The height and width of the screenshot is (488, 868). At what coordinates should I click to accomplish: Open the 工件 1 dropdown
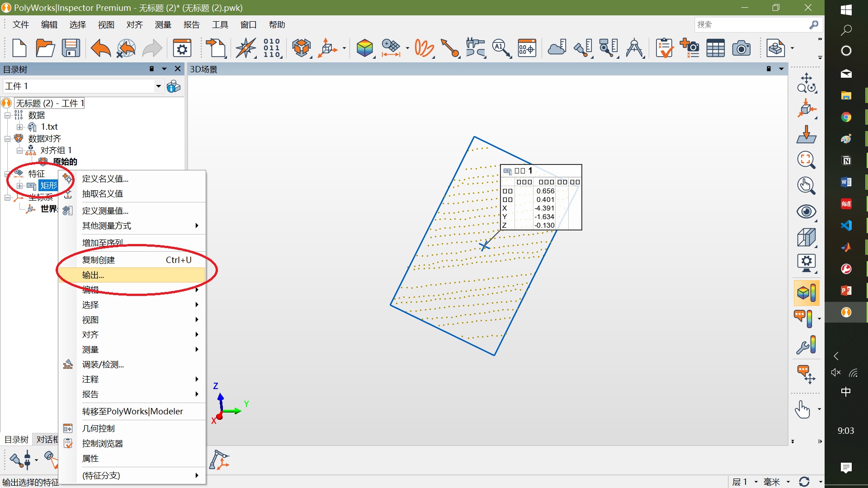pos(158,86)
